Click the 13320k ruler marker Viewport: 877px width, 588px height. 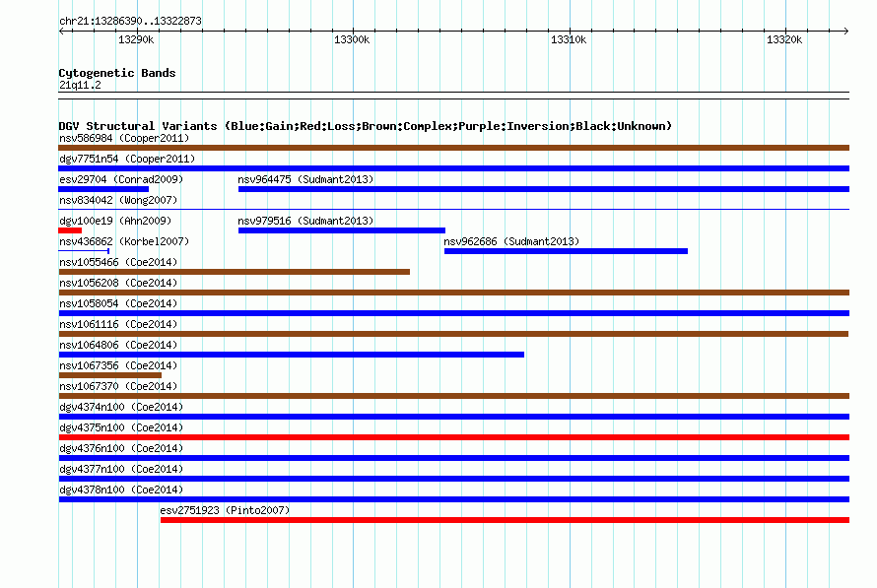coord(784,39)
